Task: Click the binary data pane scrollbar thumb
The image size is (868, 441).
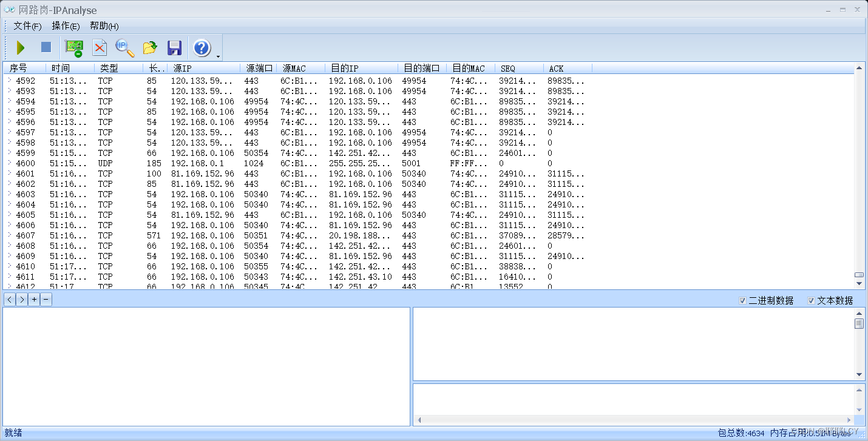Action: [x=859, y=323]
